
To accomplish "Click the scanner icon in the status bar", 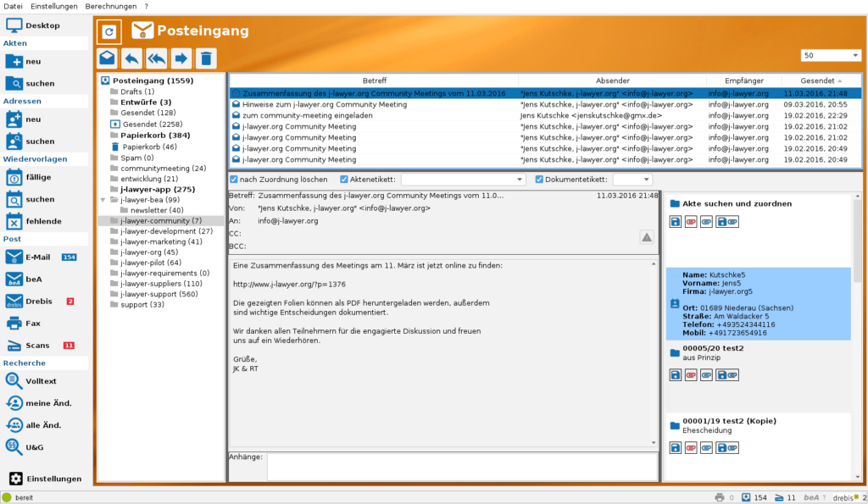I will [779, 497].
